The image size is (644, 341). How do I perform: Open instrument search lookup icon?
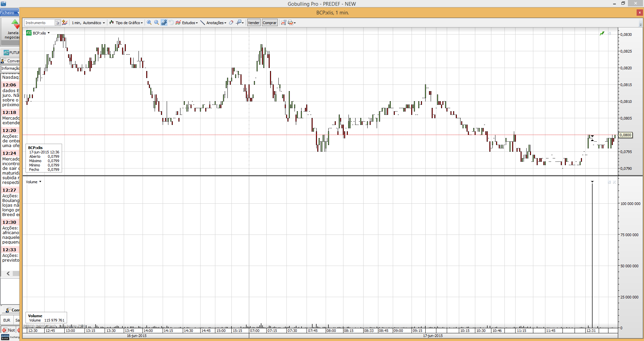[x=57, y=22]
